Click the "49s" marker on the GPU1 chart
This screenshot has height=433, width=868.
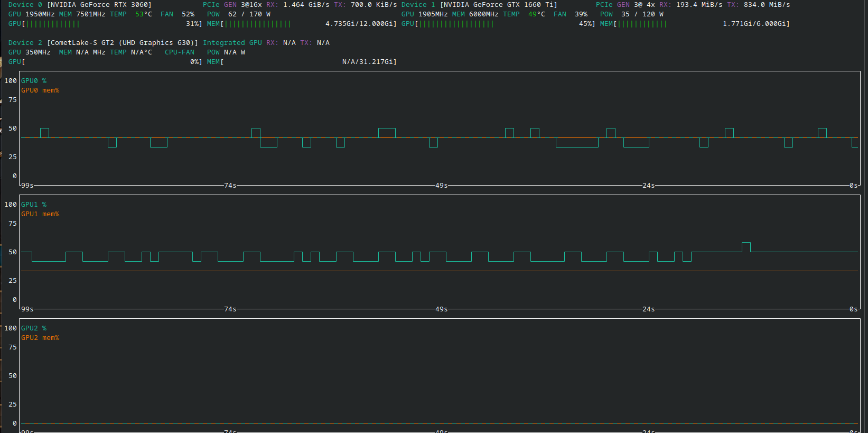point(442,309)
